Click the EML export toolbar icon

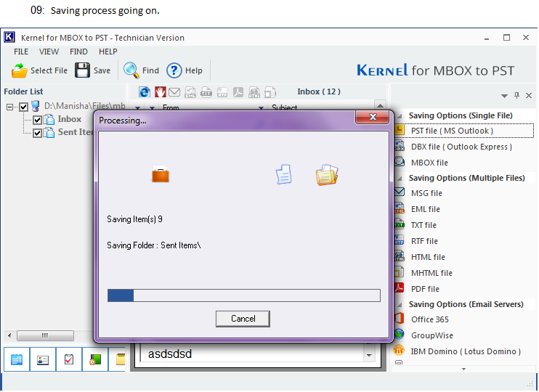(x=190, y=91)
